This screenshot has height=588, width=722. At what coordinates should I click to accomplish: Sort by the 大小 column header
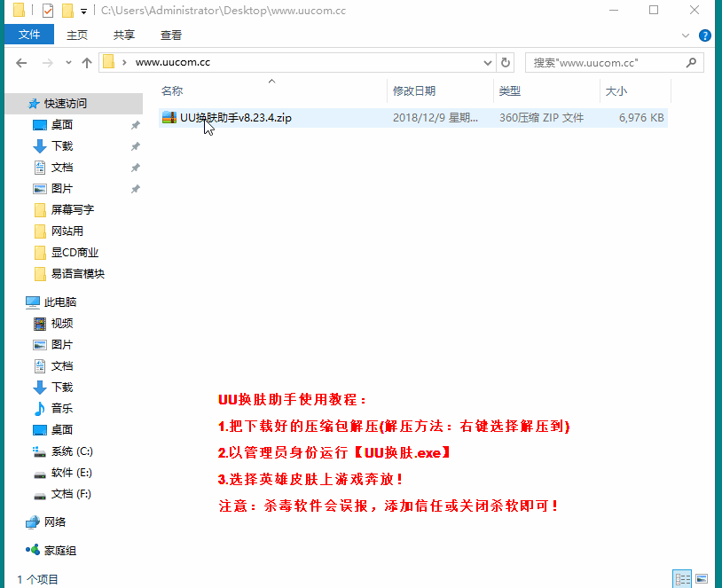pyautogui.click(x=616, y=91)
